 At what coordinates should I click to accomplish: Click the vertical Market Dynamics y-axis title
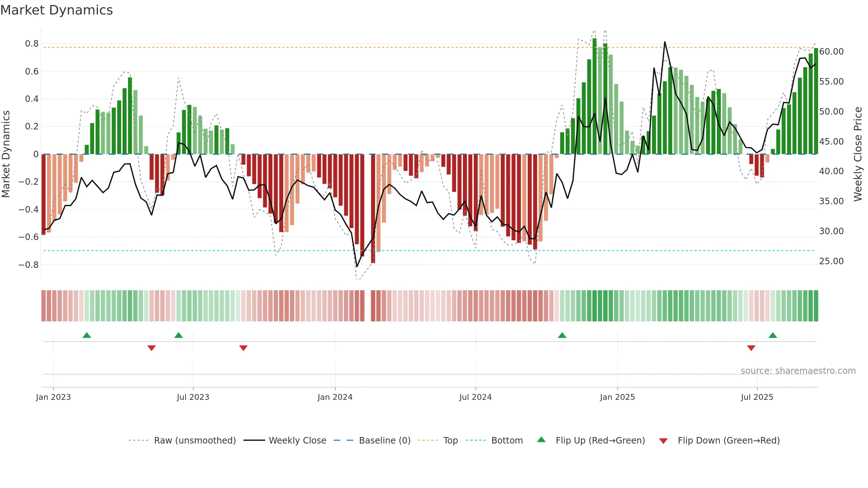tap(6, 154)
